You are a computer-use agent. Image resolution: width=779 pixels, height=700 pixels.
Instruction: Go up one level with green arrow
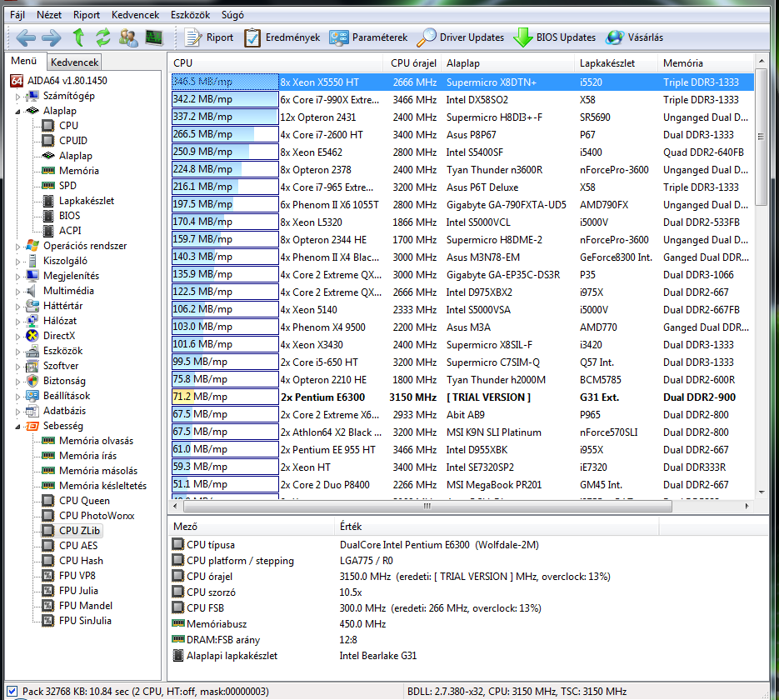(78, 37)
